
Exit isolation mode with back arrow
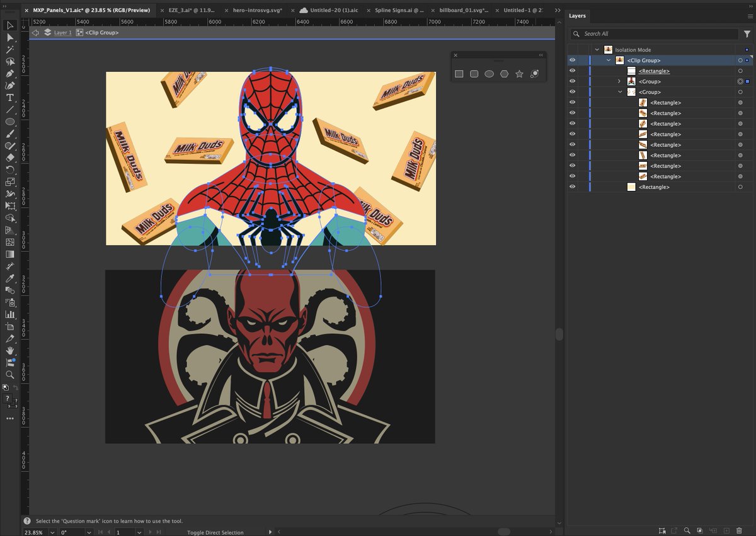tap(35, 32)
